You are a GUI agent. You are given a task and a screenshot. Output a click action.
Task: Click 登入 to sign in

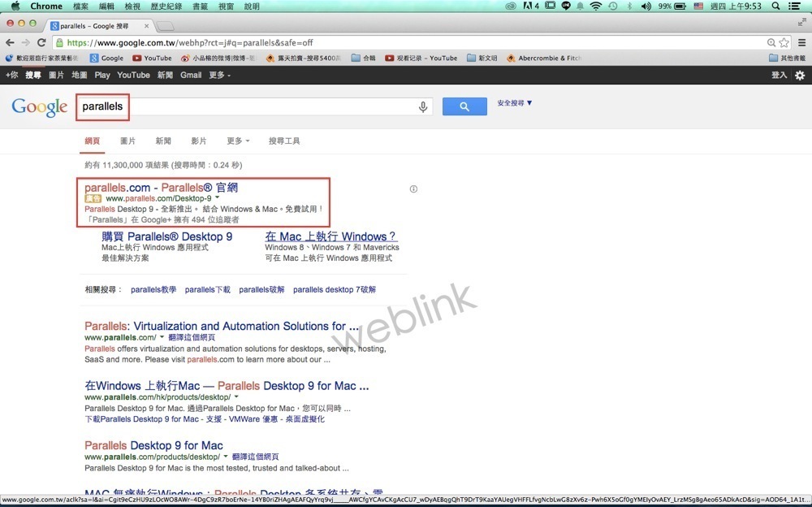tap(779, 76)
